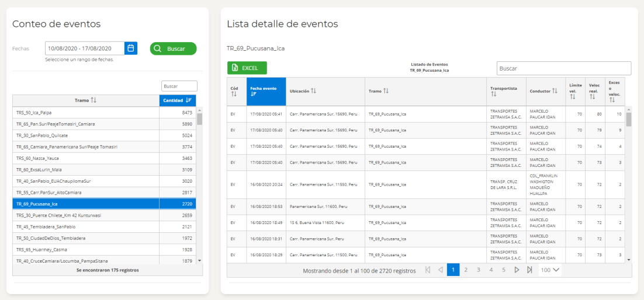Select the TR_45_Tembladera_SanPablo row
Image resolution: width=644 pixels, height=300 pixels.
coord(105,226)
